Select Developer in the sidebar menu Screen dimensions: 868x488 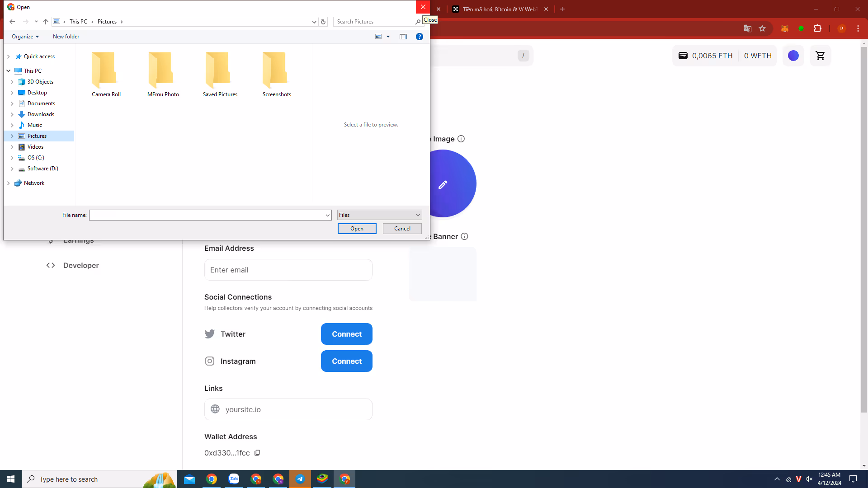click(x=81, y=265)
